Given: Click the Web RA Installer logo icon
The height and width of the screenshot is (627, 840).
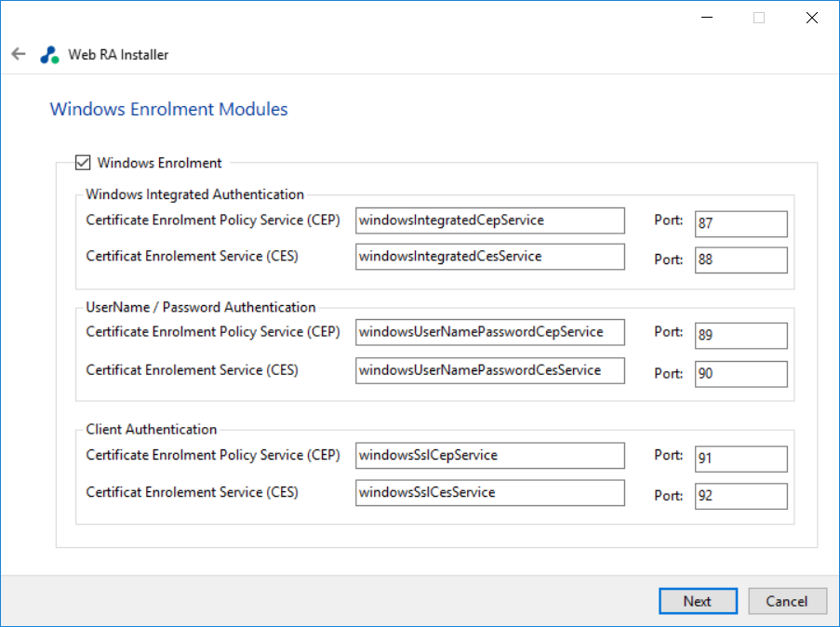Looking at the screenshot, I should (49, 55).
